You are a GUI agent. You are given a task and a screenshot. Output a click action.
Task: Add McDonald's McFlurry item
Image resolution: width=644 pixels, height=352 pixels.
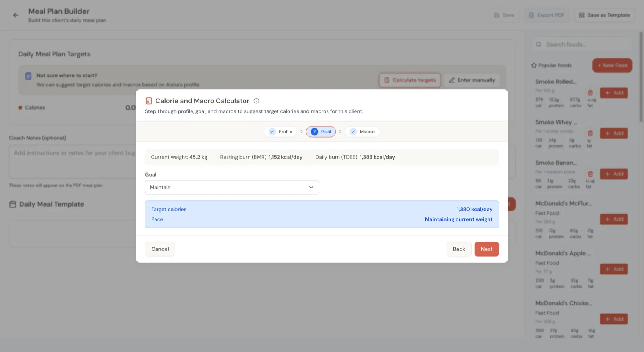(614, 219)
